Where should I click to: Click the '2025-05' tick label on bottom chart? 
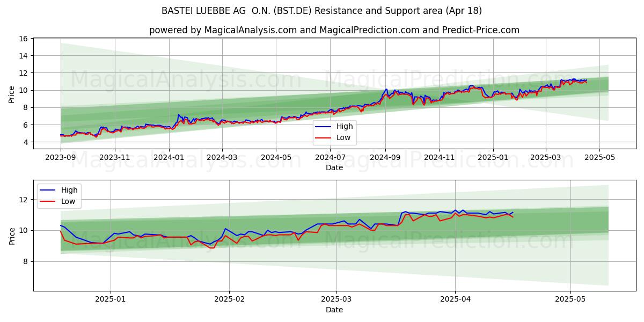click(570, 300)
